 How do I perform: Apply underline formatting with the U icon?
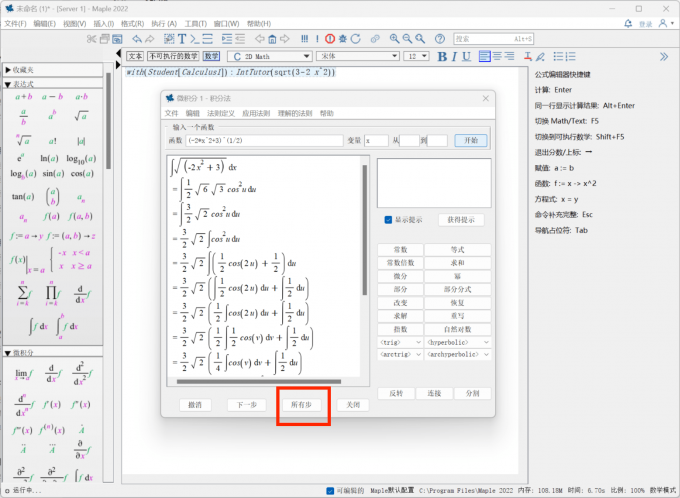pos(466,56)
